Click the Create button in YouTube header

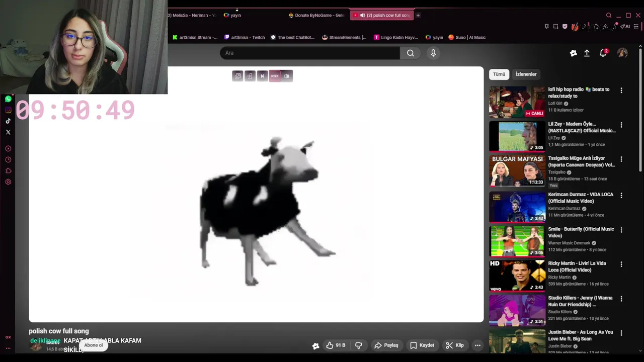pos(573,53)
